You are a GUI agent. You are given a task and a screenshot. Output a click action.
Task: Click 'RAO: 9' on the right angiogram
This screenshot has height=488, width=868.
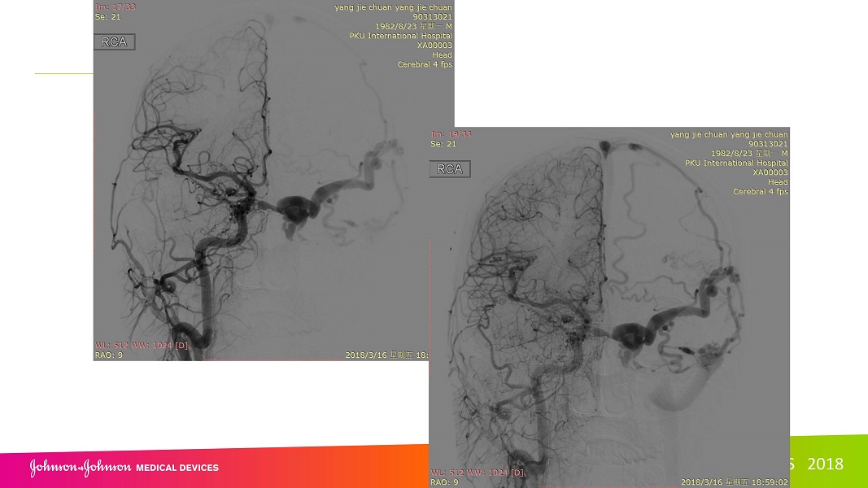pyautogui.click(x=445, y=482)
